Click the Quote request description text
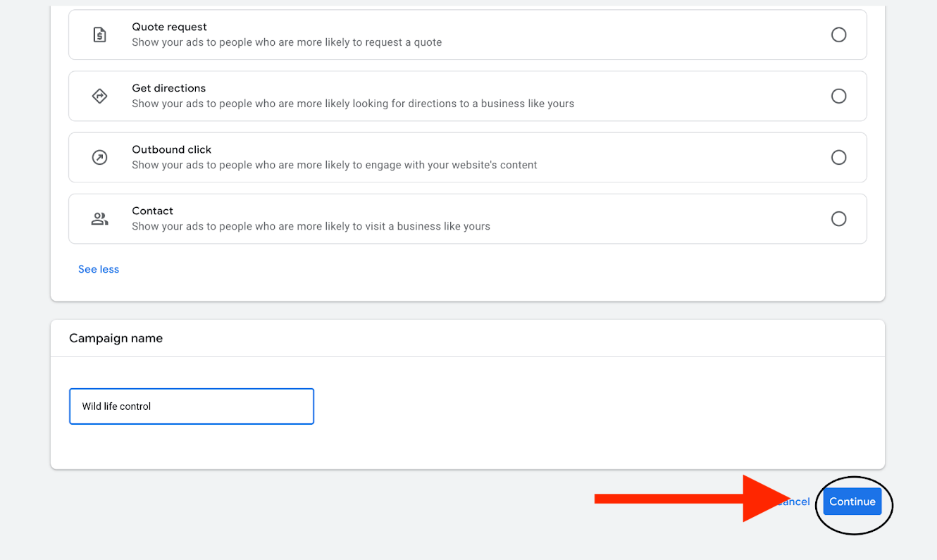The height and width of the screenshot is (560, 937). tap(287, 42)
